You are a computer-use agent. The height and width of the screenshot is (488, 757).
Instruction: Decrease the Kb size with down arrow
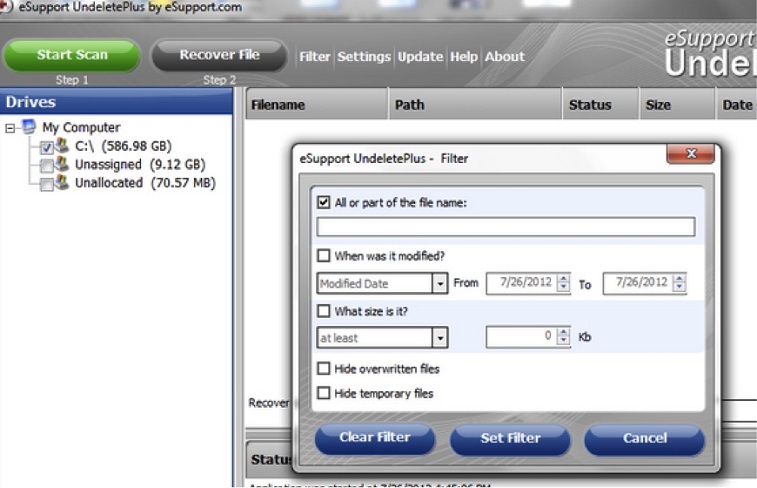[563, 341]
